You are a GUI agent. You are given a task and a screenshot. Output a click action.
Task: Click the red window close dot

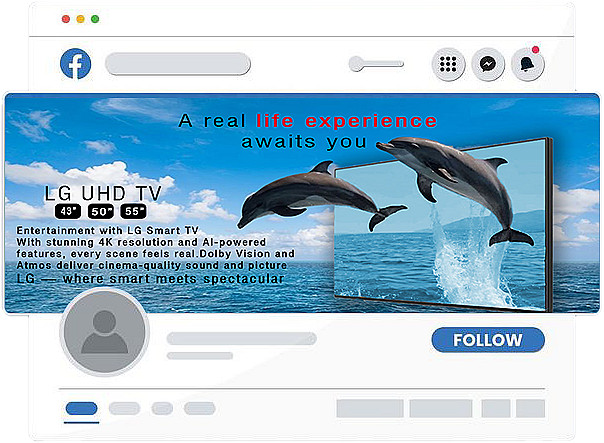pos(66,19)
